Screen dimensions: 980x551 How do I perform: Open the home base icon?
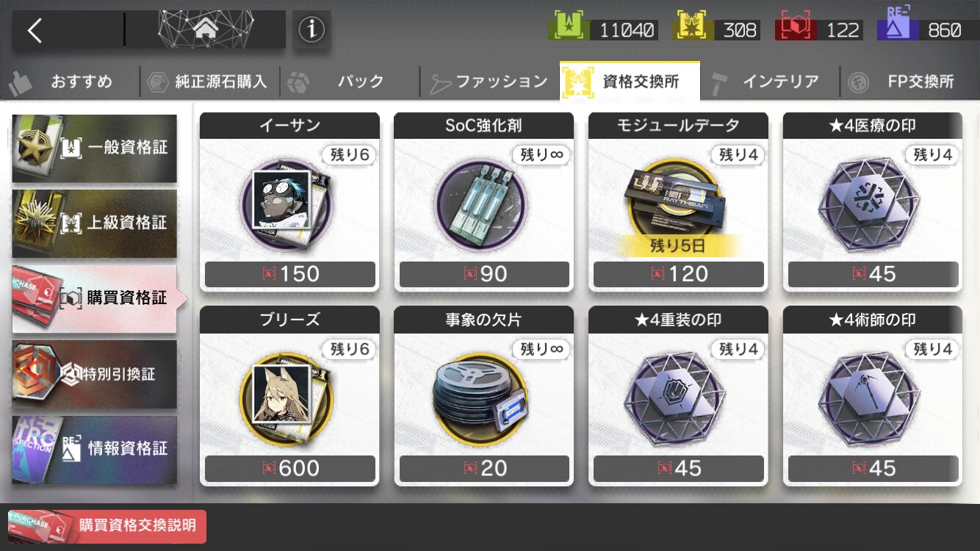205,30
